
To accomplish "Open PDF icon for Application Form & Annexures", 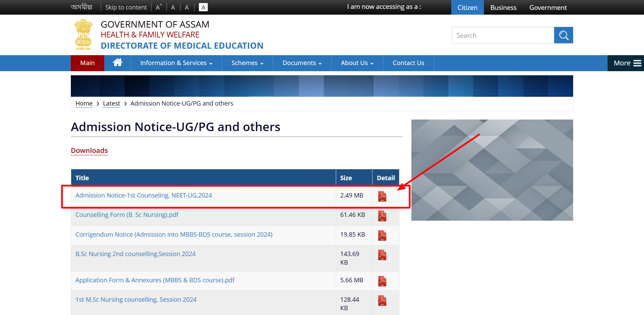I will 382,281.
